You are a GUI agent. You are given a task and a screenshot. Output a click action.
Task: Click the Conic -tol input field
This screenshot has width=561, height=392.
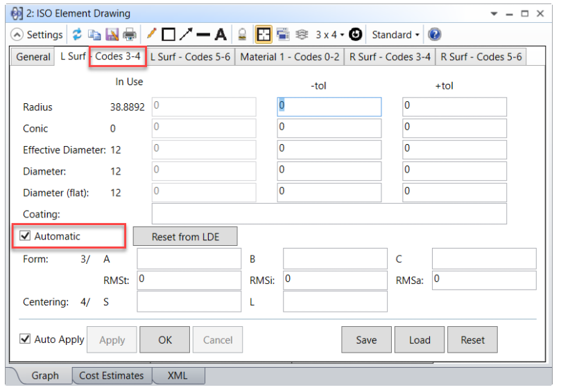click(x=329, y=128)
